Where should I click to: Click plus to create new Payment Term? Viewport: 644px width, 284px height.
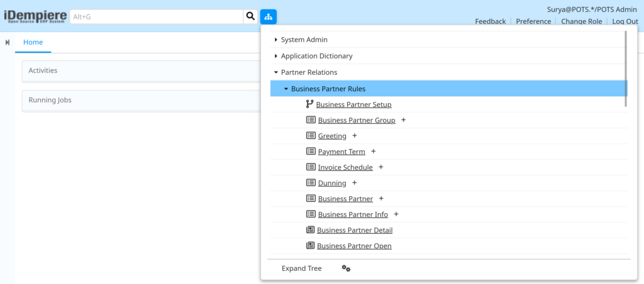pyautogui.click(x=374, y=151)
